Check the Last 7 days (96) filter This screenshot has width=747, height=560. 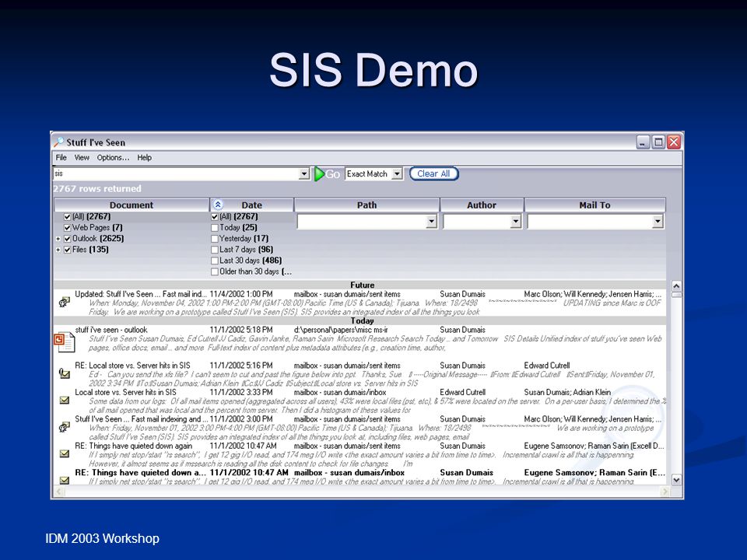215,250
